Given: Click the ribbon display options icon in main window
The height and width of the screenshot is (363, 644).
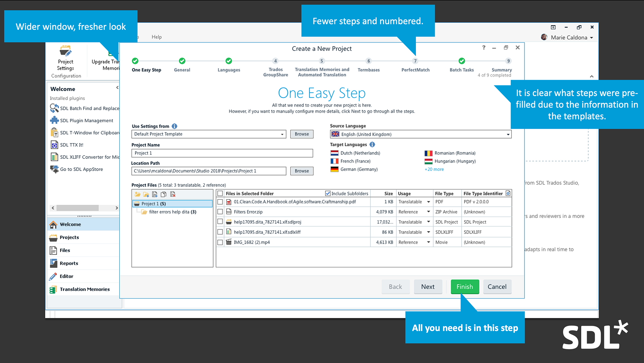Looking at the screenshot, I should tap(553, 27).
